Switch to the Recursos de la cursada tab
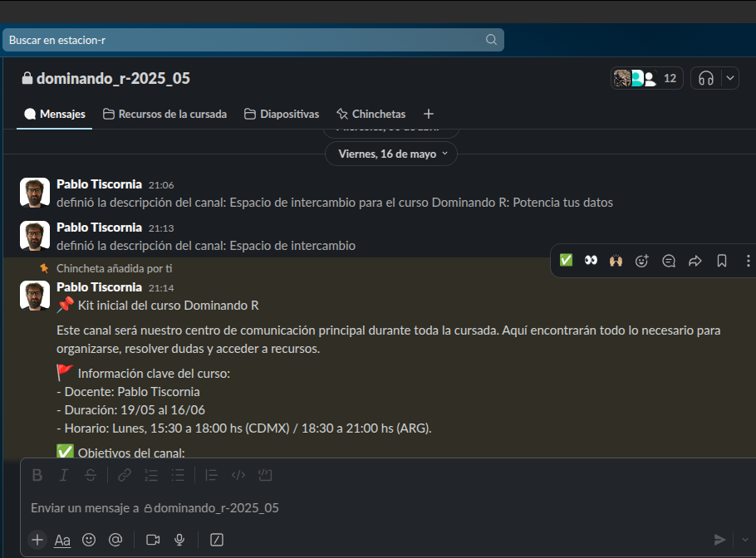756x558 pixels. [x=164, y=114]
